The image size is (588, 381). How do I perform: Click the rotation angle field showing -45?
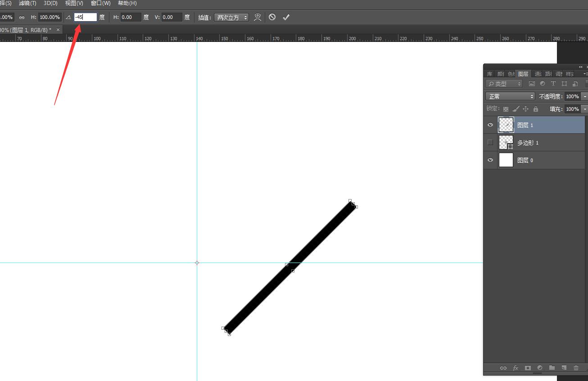85,17
